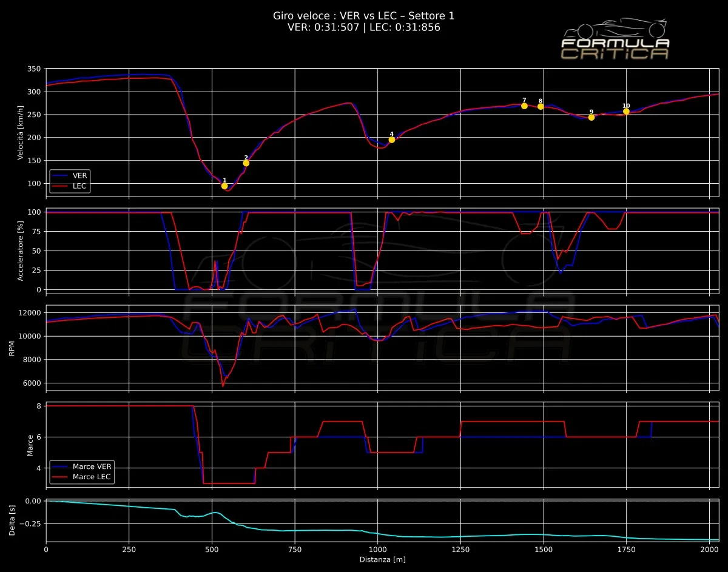Click yellow corner marker 9

[x=591, y=117]
